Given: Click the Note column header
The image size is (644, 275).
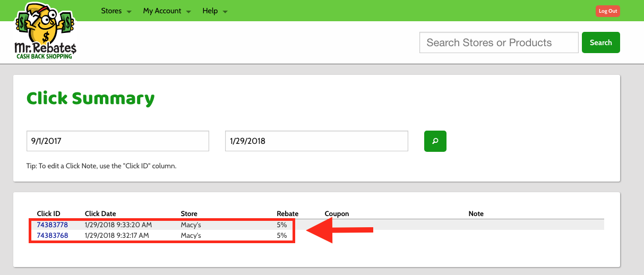Looking at the screenshot, I should pyautogui.click(x=476, y=213).
